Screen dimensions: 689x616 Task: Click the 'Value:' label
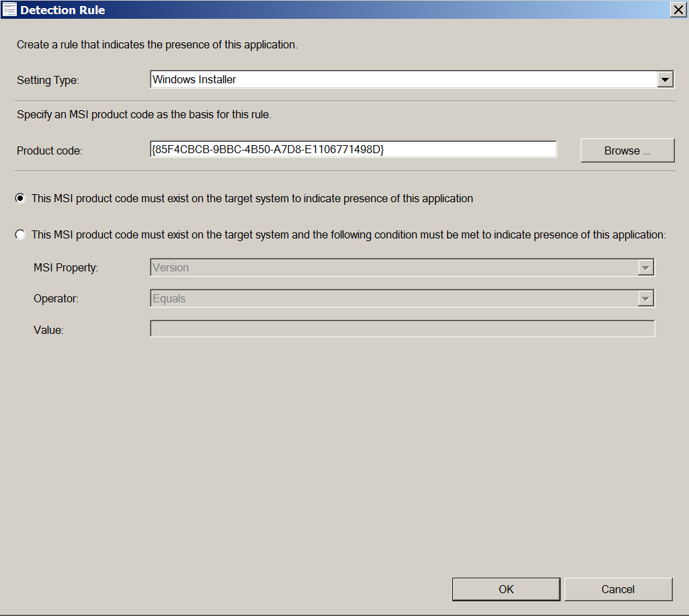pos(48,331)
